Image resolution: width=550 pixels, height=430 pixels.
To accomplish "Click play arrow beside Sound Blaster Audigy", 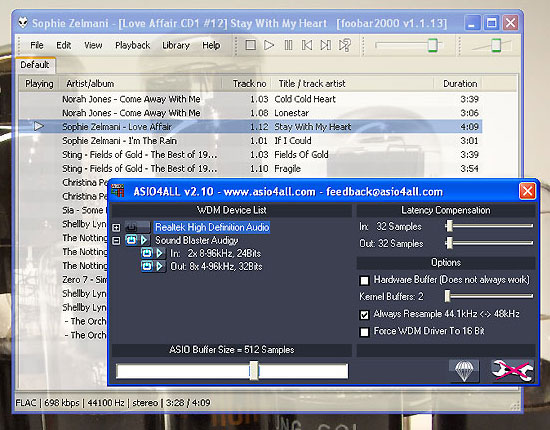I will 144,240.
